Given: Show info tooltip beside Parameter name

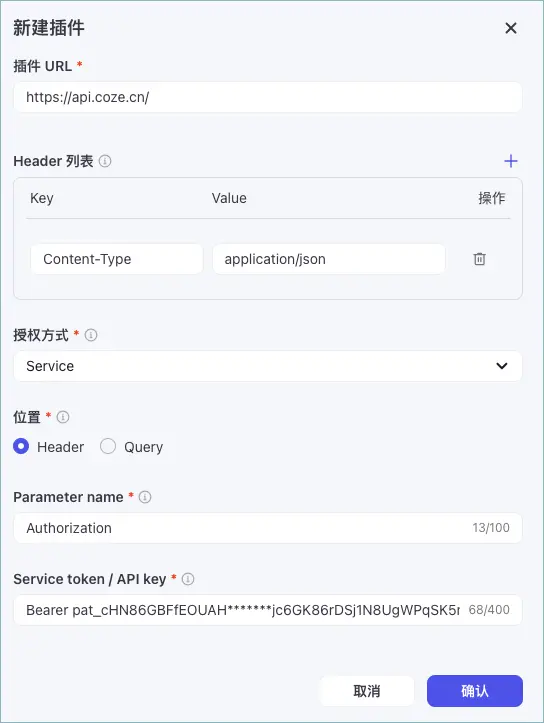Looking at the screenshot, I should 145,497.
